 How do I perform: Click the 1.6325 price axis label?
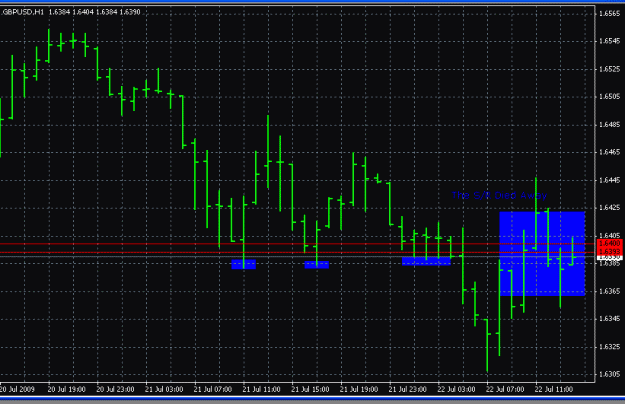pos(609,347)
